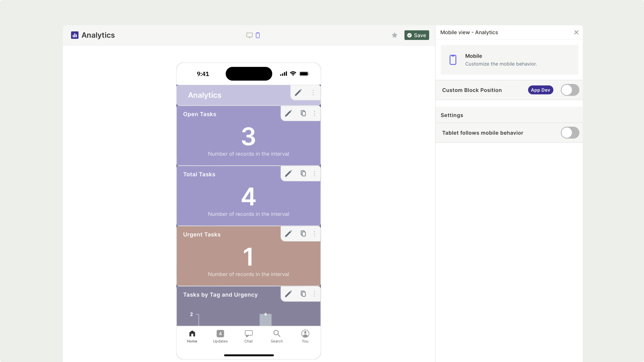Viewport: 644px width, 362px height.
Task: Edit the Analytics header block
Action: point(298,93)
